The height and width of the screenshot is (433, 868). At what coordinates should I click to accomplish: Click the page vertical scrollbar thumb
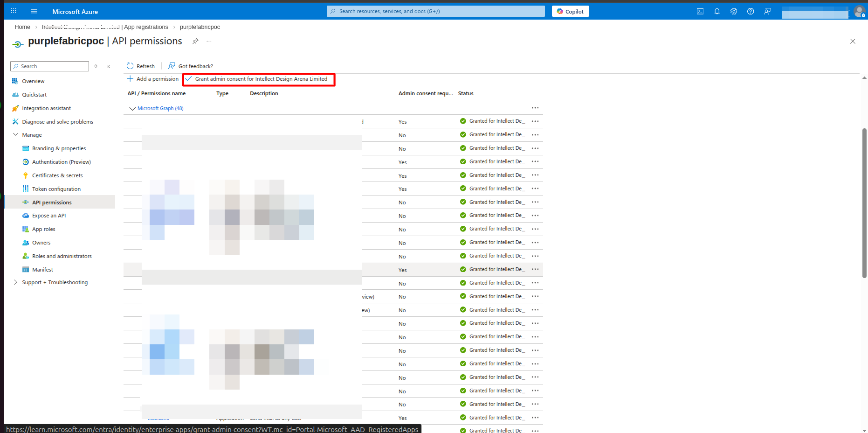(x=864, y=203)
